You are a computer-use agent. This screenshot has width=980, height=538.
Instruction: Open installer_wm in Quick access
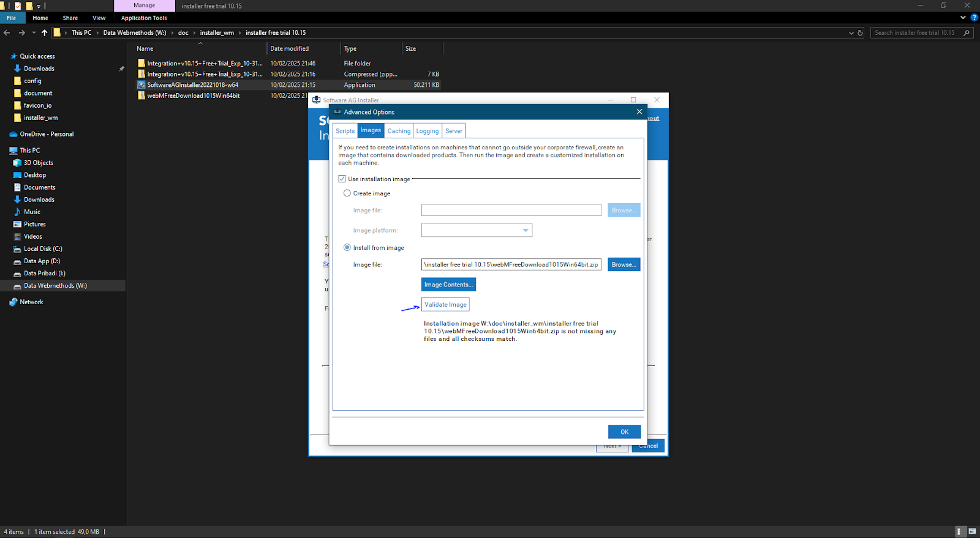pyautogui.click(x=40, y=118)
